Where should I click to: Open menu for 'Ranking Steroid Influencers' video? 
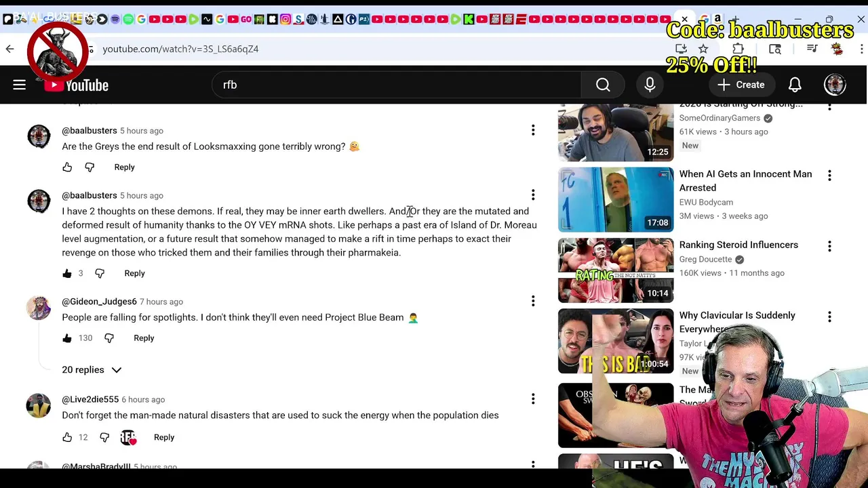[x=829, y=246]
